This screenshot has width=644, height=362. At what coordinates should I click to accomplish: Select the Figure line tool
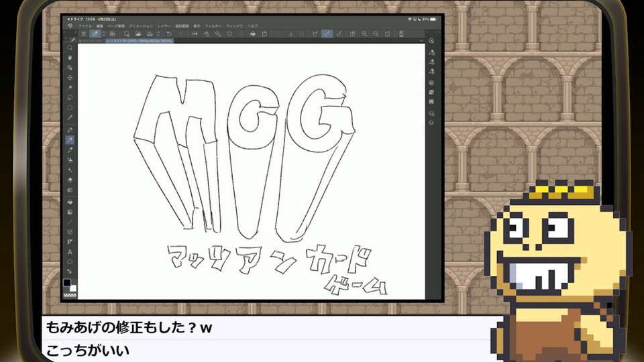coord(70,222)
